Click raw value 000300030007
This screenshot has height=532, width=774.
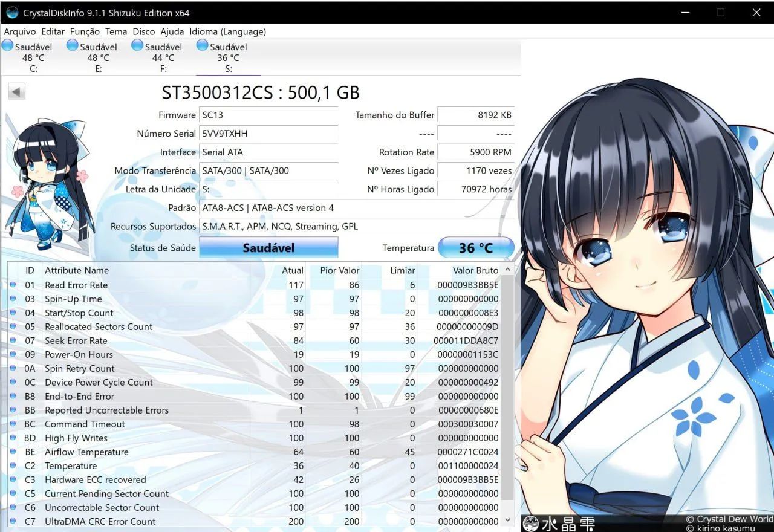tap(469, 424)
